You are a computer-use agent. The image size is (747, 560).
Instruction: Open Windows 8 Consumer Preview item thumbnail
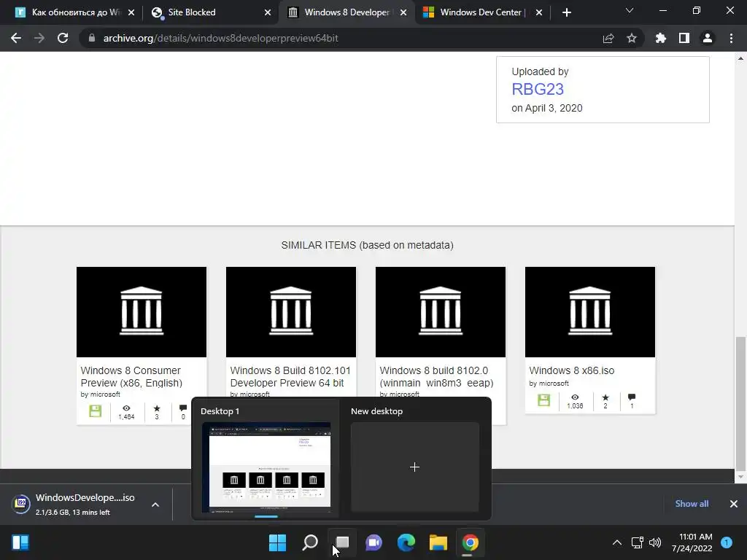(x=142, y=312)
